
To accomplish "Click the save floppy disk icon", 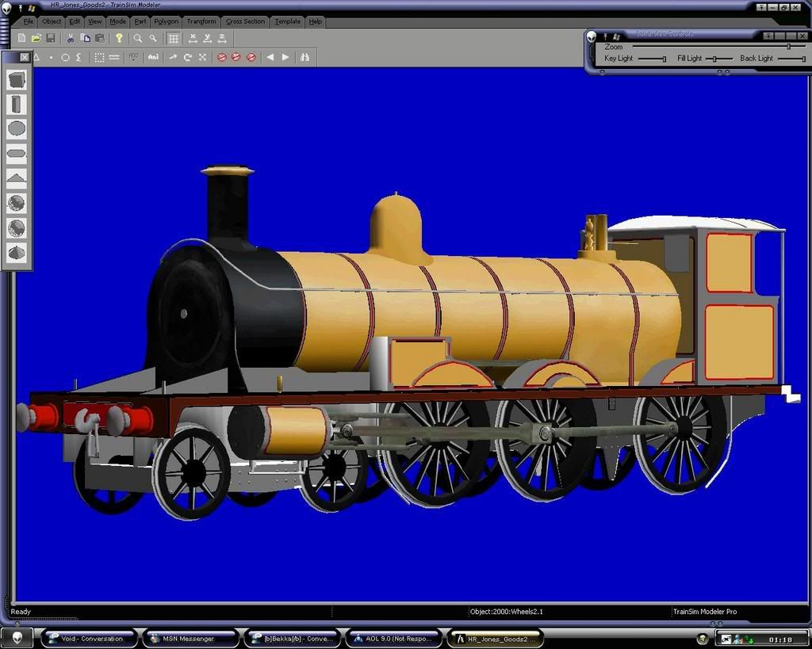I will click(50, 38).
